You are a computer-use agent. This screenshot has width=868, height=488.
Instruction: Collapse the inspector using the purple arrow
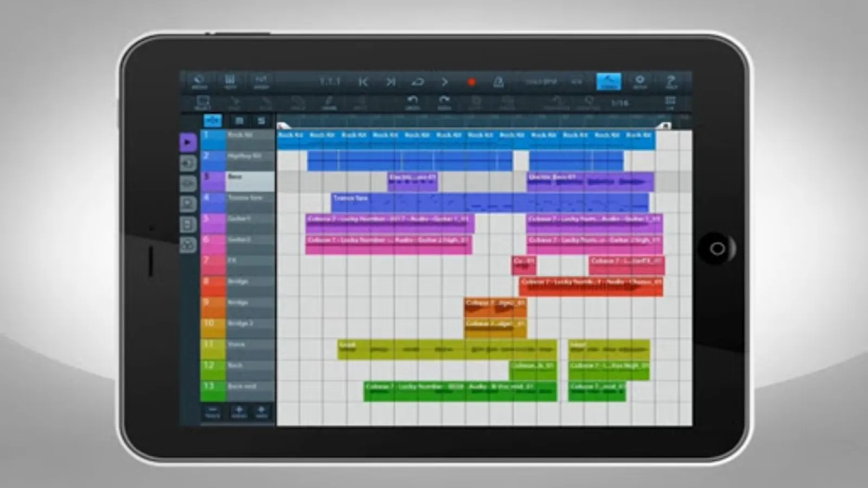coord(188,142)
